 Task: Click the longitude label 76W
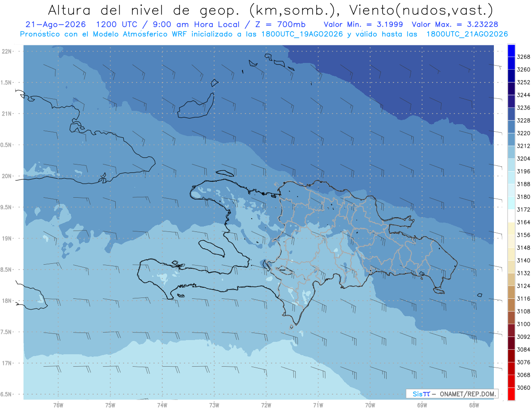click(x=58, y=405)
